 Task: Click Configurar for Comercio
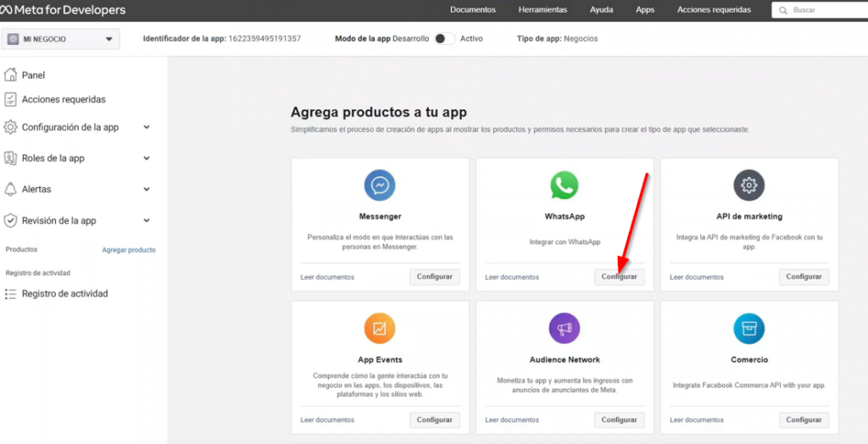click(804, 420)
